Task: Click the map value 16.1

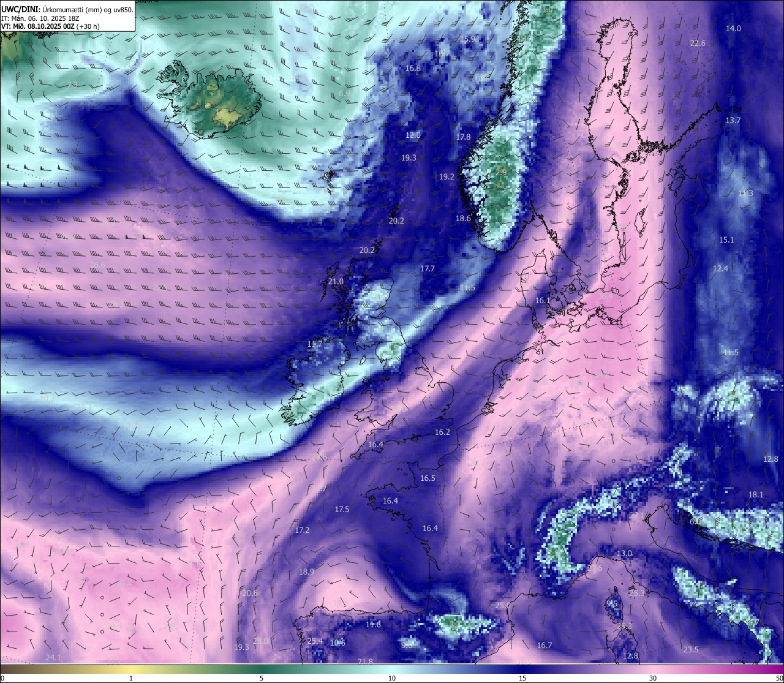Action: (543, 301)
